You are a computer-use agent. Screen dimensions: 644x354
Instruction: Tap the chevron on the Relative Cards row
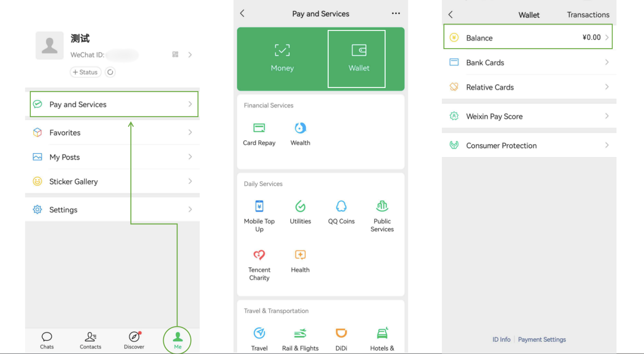[x=607, y=87]
